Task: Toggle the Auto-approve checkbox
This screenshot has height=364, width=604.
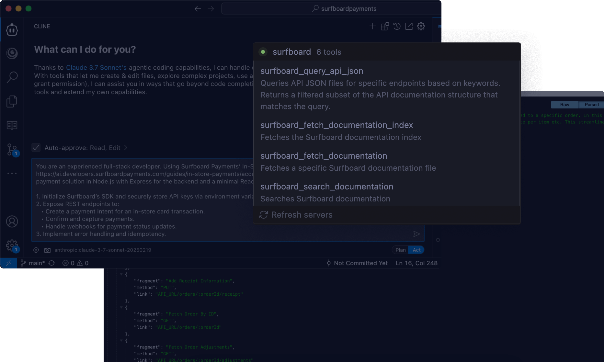Action: tap(36, 148)
